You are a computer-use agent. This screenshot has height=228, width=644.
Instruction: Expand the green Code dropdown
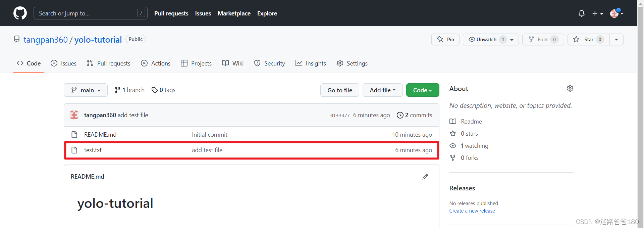click(x=423, y=90)
